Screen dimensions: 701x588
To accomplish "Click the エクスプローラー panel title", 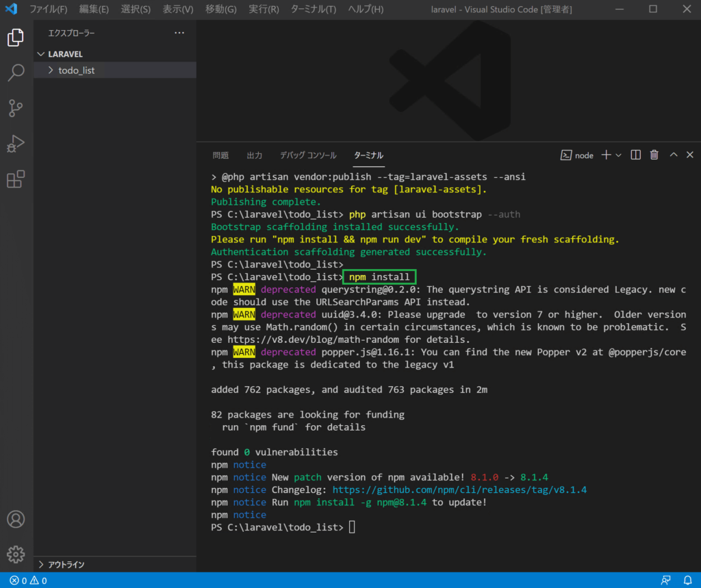I will (71, 33).
